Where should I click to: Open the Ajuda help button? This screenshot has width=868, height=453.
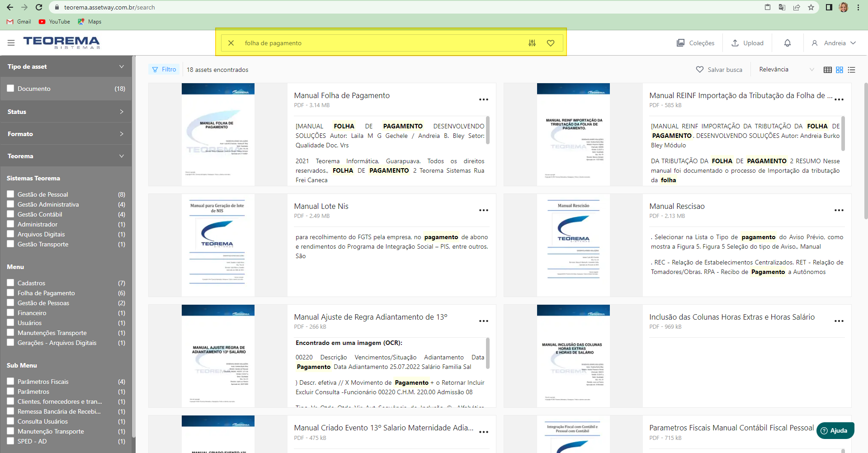(x=835, y=430)
